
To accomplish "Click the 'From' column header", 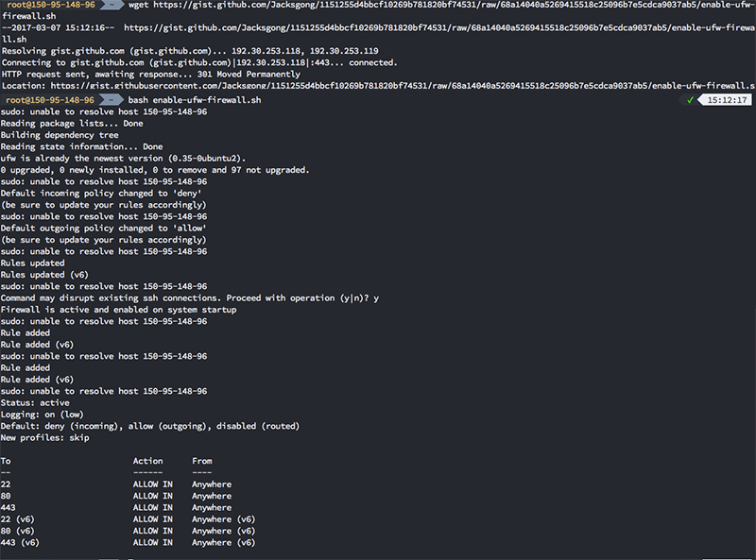I will coord(202,461).
